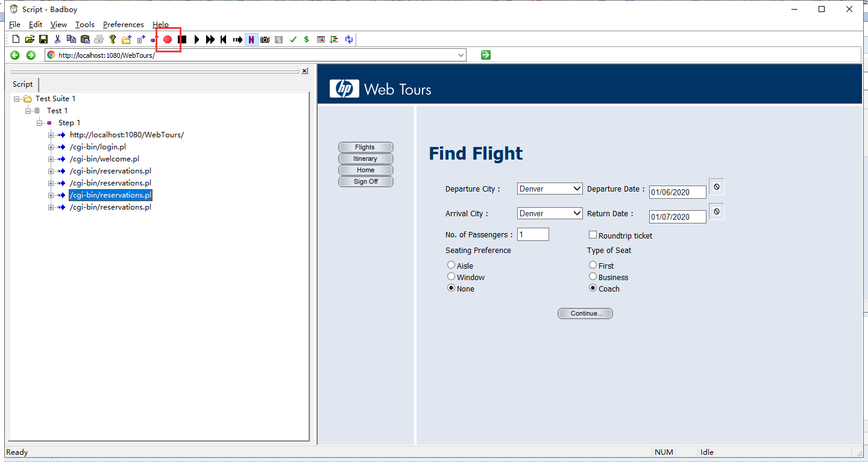Add a new suite with the folder-plus icon
This screenshot has width=868, height=462.
127,39
